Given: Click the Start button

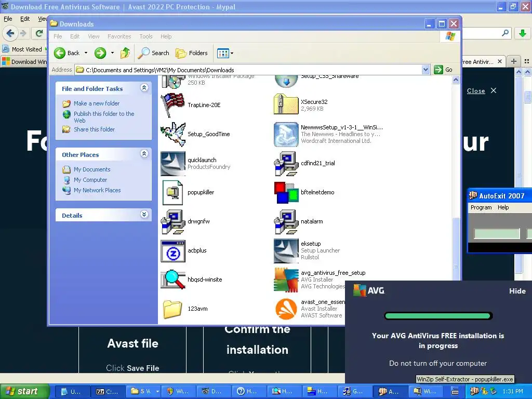Looking at the screenshot, I should coord(25,392).
